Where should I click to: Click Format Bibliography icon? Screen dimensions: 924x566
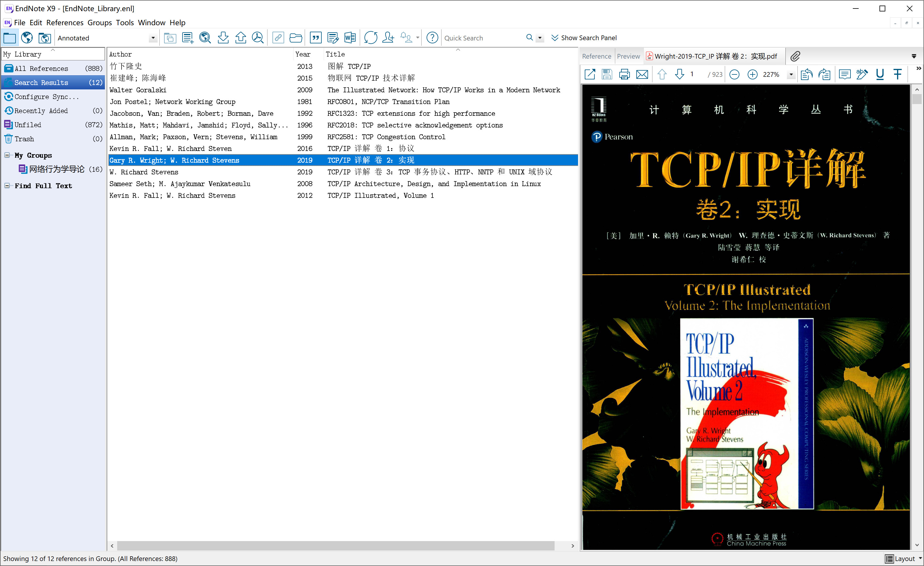pyautogui.click(x=333, y=38)
